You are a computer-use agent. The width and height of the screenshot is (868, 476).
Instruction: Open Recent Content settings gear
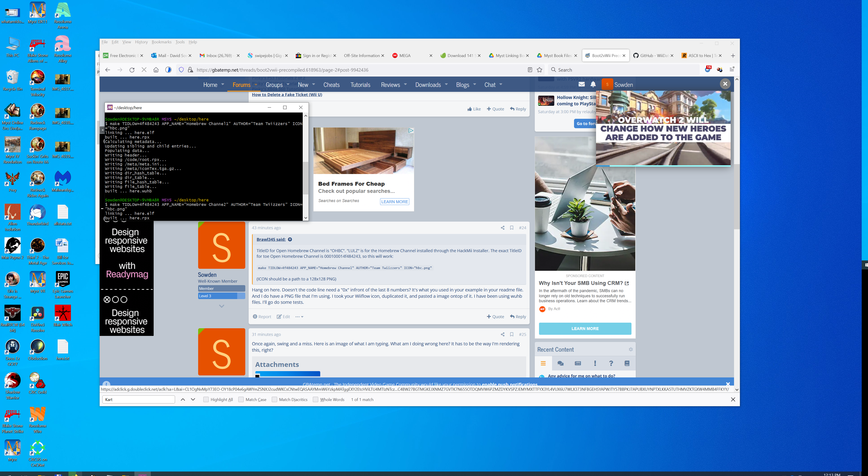(x=630, y=350)
